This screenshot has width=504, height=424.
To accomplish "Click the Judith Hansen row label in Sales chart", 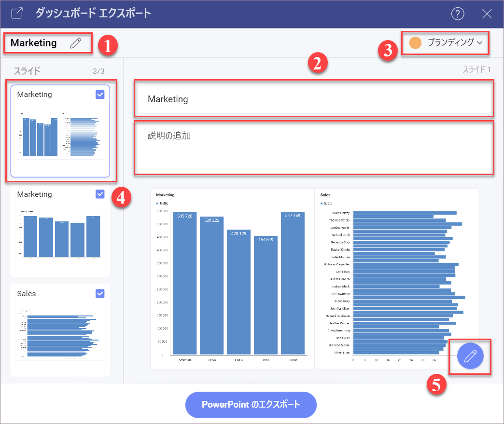I will pyautogui.click(x=340, y=279).
